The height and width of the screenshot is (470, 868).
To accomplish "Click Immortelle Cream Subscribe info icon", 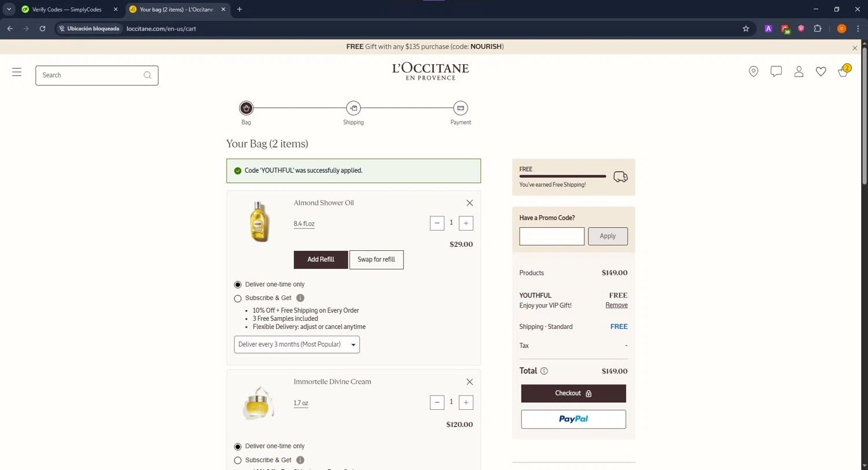I will (300, 460).
